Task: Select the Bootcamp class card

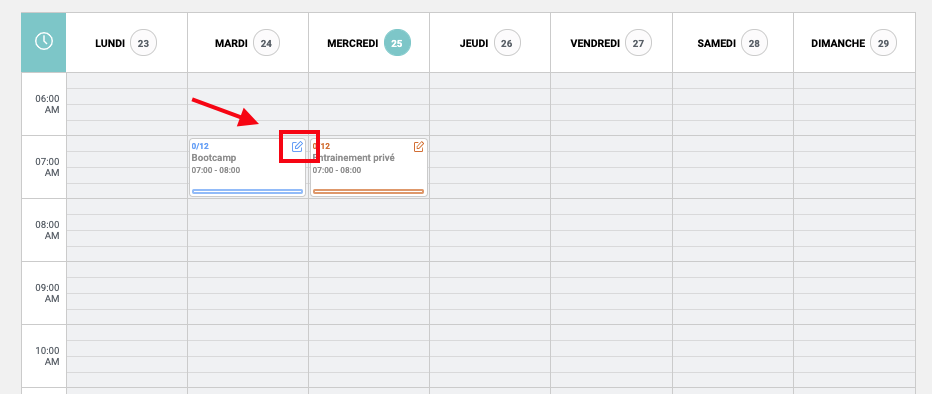Action: (x=248, y=167)
